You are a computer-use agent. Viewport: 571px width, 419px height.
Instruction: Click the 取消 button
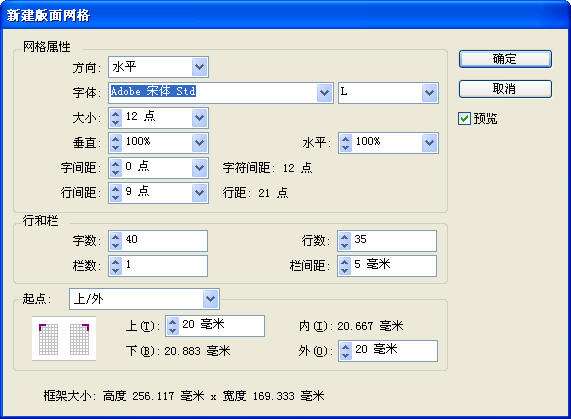[505, 89]
